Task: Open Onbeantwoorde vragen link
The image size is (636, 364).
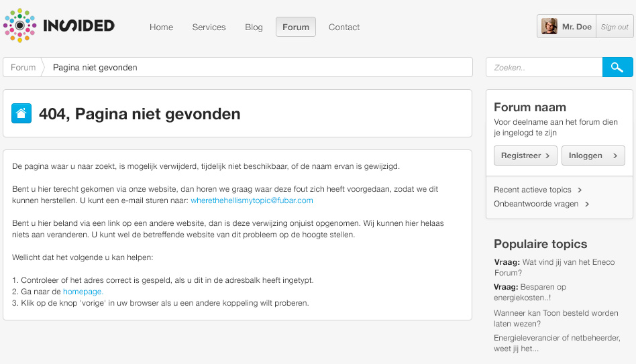Action: pos(541,204)
